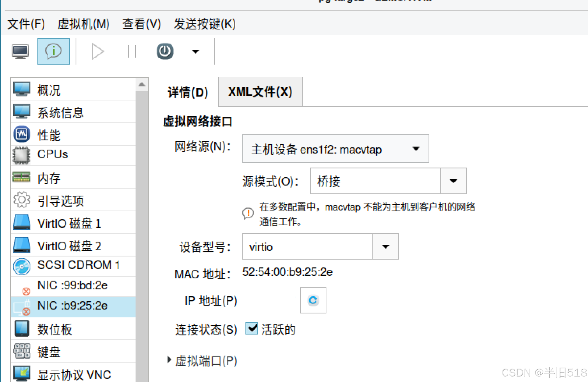Click the shutdown power icon
Screen dimensions: 588x382
click(x=165, y=52)
